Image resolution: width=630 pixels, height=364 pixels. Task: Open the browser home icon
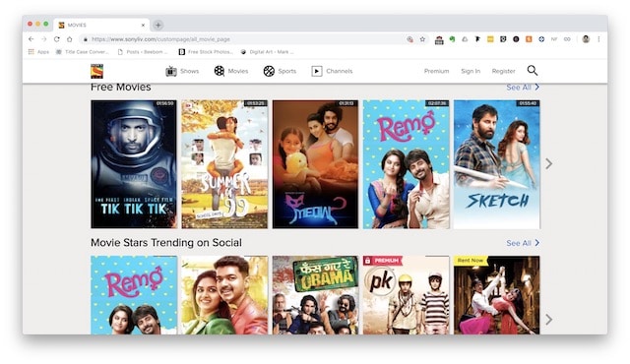click(x=70, y=39)
